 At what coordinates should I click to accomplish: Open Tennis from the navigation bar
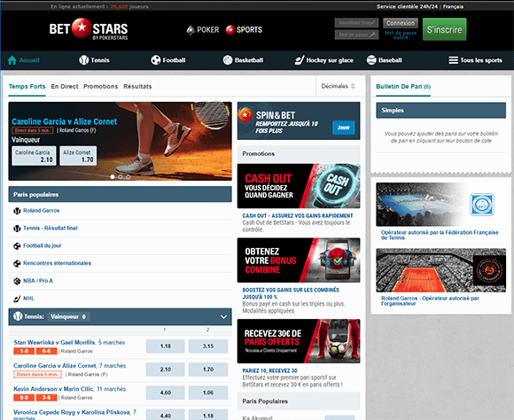(94, 60)
